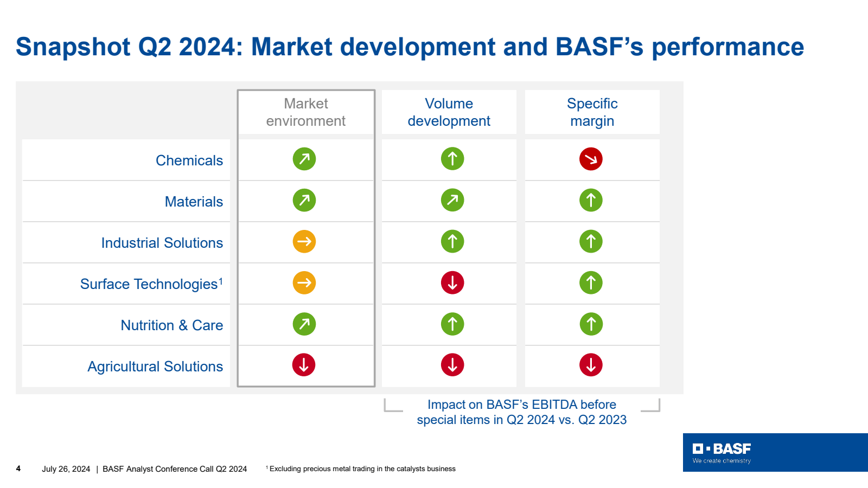Select the Surface Technologies row label
The width and height of the screenshot is (868, 488).
(151, 284)
